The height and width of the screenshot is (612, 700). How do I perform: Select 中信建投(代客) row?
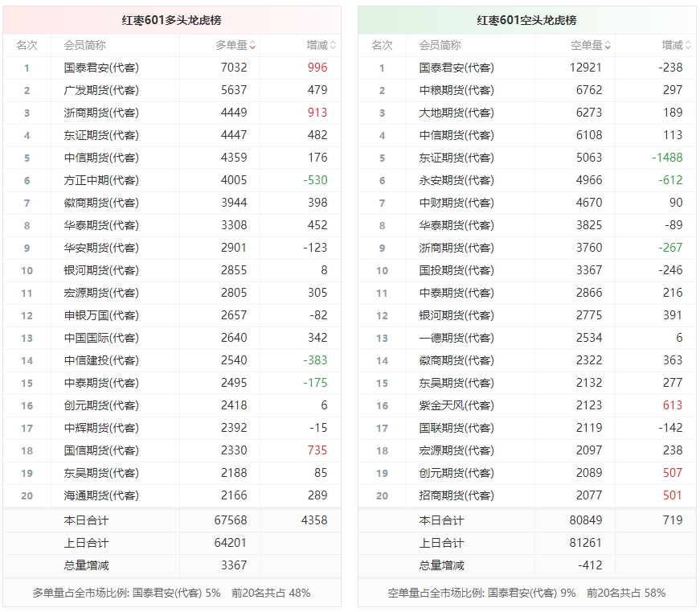tap(172, 360)
